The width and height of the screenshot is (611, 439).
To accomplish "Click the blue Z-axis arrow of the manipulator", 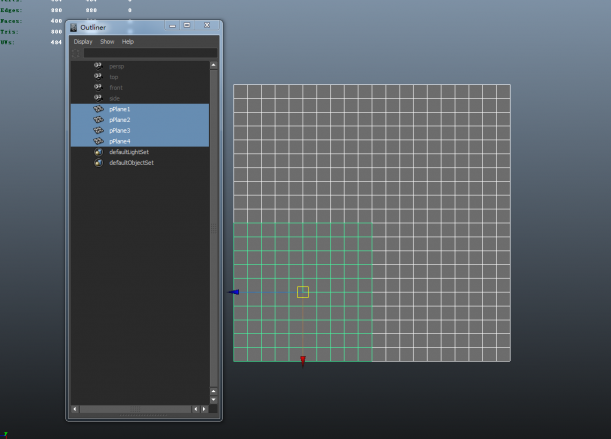I will 233,292.
